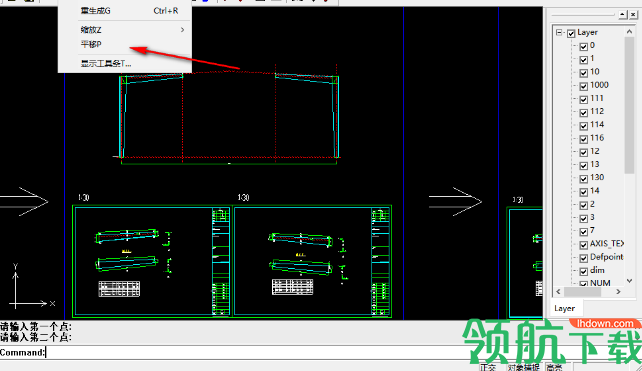Hide layer 116 via its checkbox
Screen dimensions: 642x371
[x=584, y=139]
